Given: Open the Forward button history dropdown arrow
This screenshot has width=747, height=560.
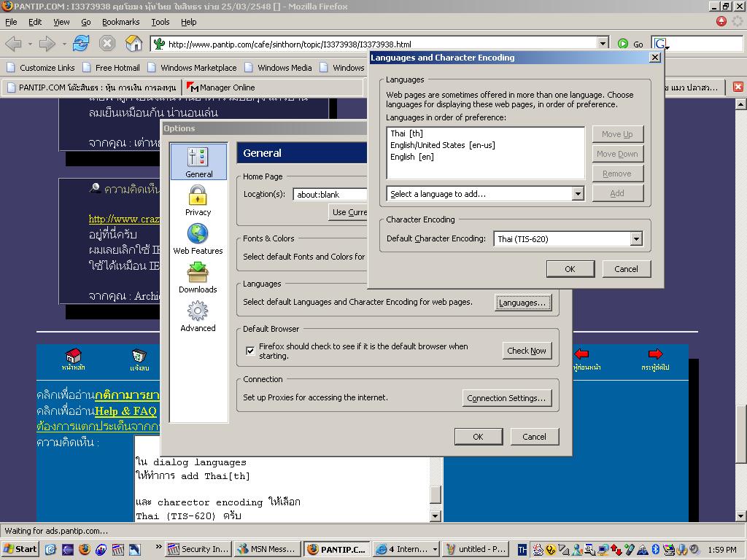Looking at the screenshot, I should pos(64,44).
